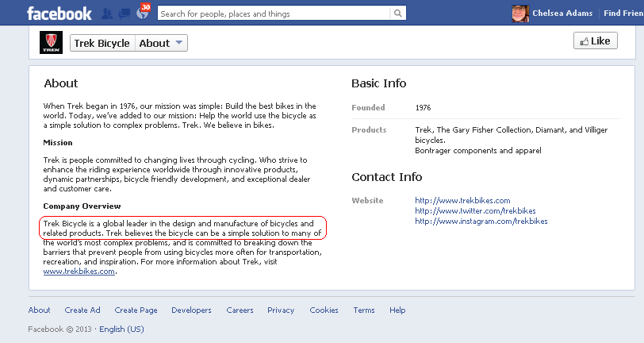Open Help footer link

click(397, 310)
